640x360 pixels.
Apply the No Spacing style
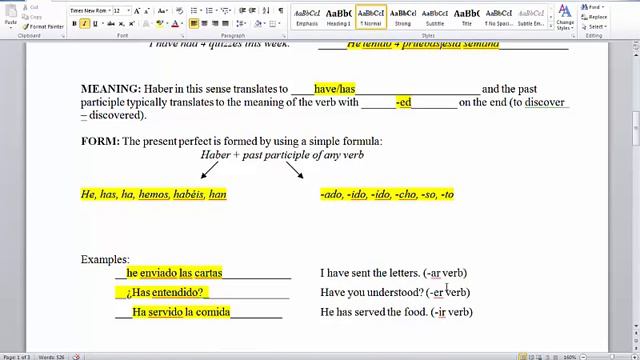coord(498,18)
